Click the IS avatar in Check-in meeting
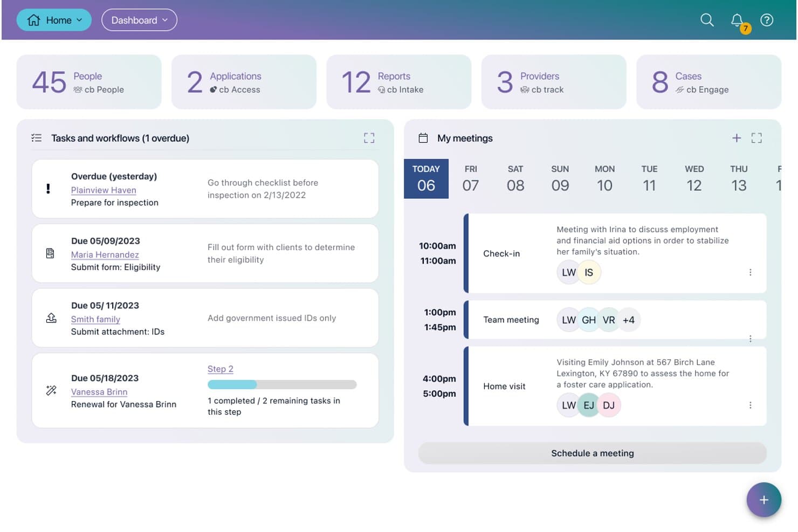798x532 pixels. click(x=589, y=273)
